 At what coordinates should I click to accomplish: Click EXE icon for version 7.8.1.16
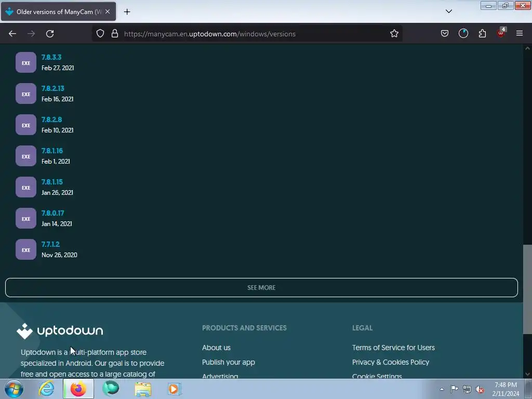[x=26, y=156]
